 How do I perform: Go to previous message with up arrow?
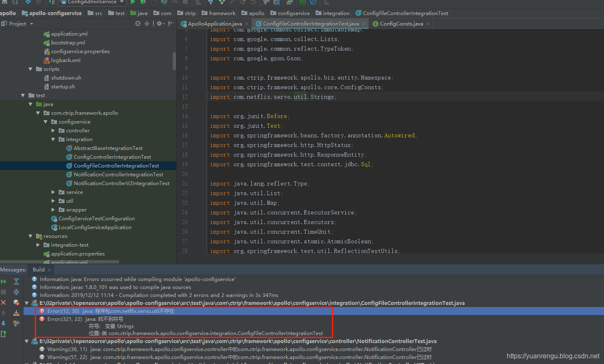[x=3, y=313]
